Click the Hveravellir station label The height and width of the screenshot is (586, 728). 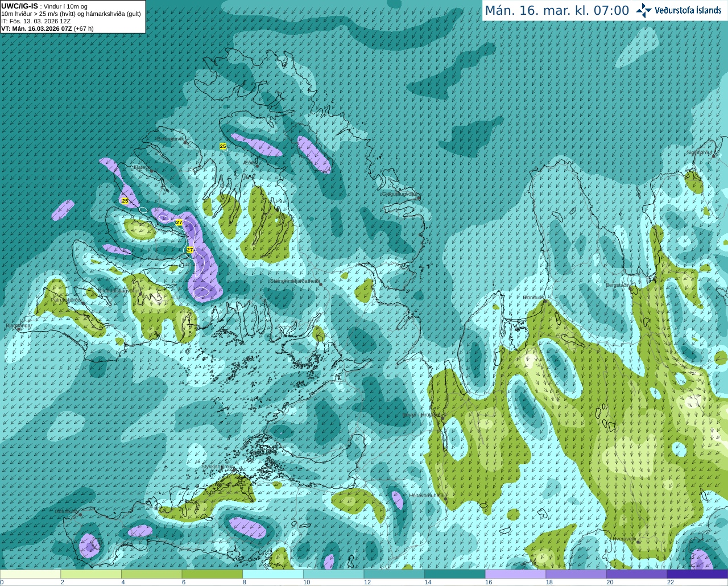624,538
